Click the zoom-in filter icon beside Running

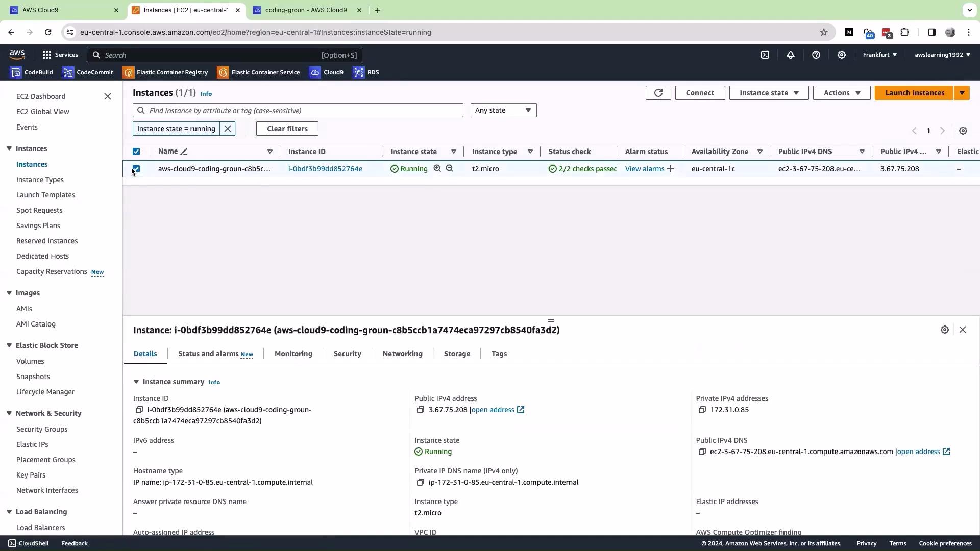coord(437,168)
